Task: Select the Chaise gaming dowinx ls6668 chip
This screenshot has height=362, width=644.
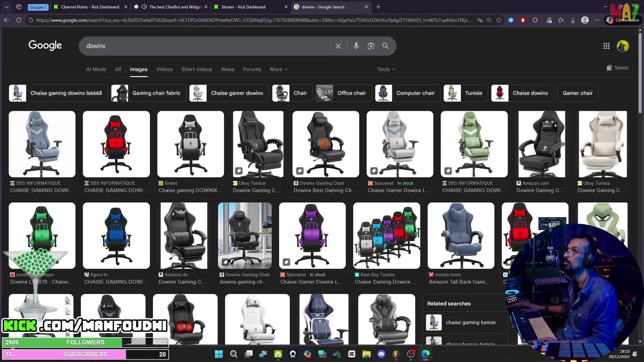Action: tap(58, 93)
